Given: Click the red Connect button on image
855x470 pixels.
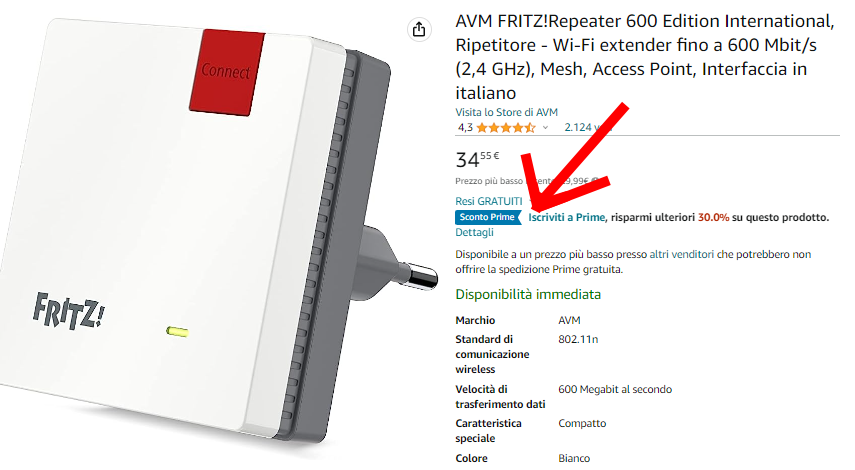Looking at the screenshot, I should point(227,72).
